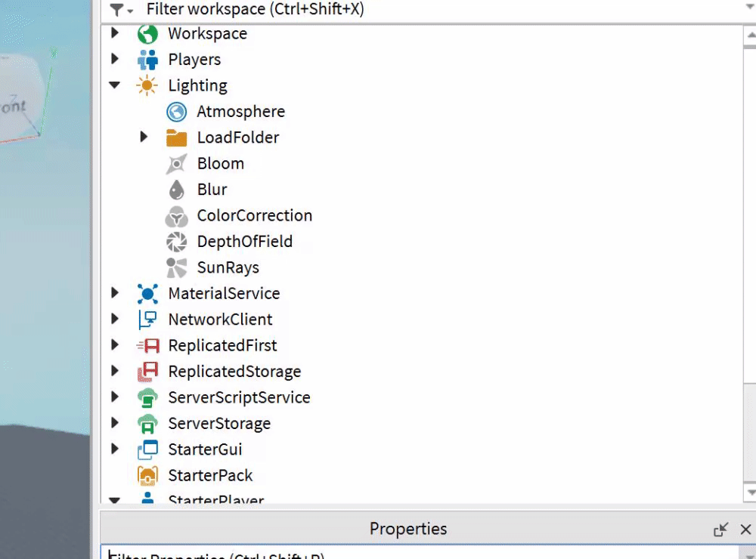Expand the LoadFolder node
The height and width of the screenshot is (559, 756).
click(144, 137)
